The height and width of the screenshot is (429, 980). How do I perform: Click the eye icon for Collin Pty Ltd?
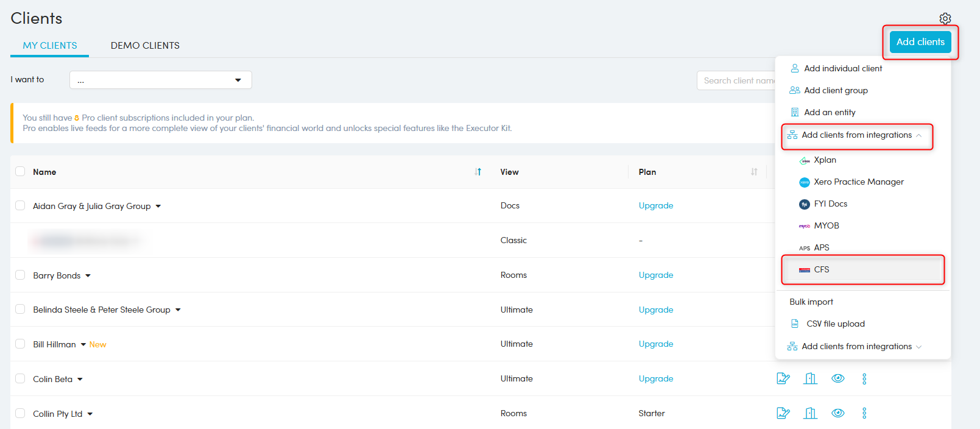(x=838, y=413)
